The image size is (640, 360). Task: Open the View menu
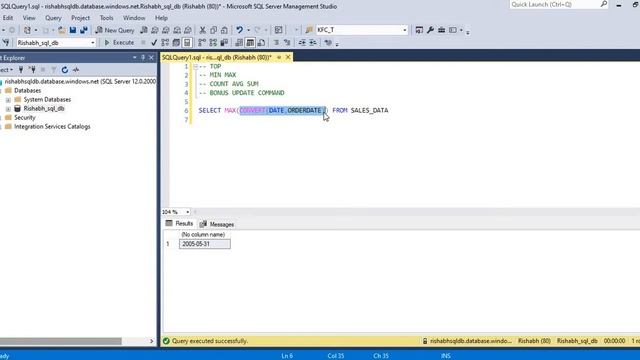29,18
